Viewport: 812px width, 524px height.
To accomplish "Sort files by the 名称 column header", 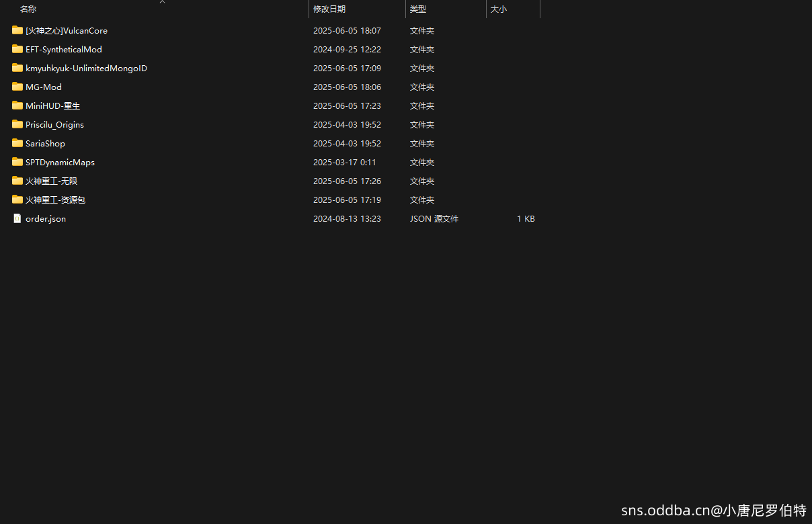I will click(x=28, y=9).
